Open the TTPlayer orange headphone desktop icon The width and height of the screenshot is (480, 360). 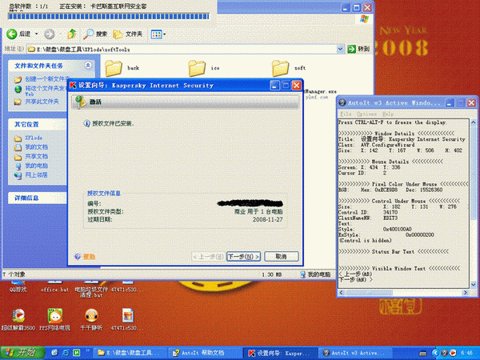pos(91,315)
